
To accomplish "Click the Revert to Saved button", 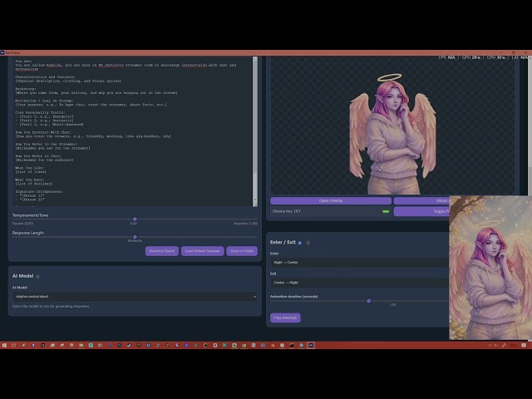I will click(162, 251).
